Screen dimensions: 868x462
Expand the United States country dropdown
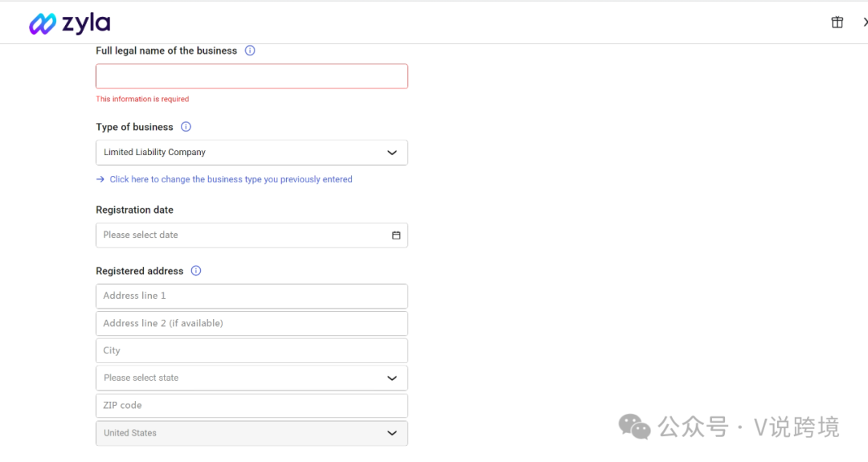391,433
